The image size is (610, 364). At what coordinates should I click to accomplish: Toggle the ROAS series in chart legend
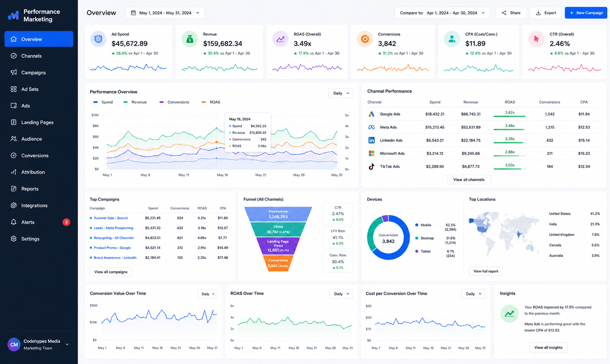coord(211,102)
